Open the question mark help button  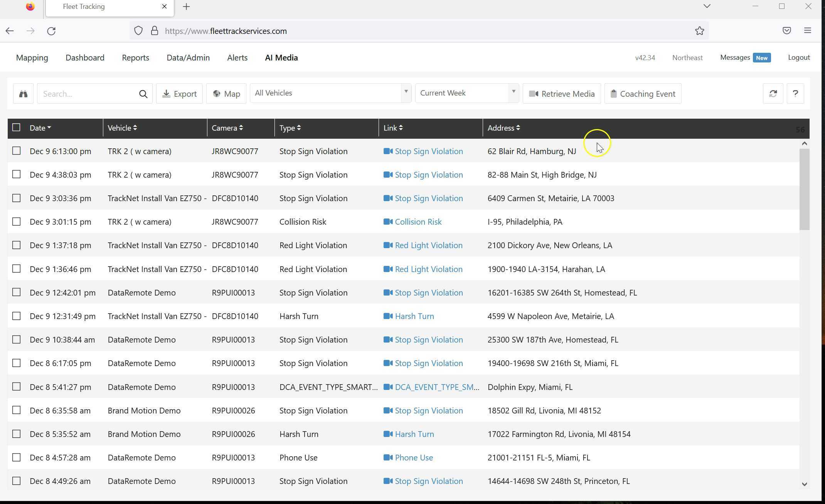click(795, 94)
